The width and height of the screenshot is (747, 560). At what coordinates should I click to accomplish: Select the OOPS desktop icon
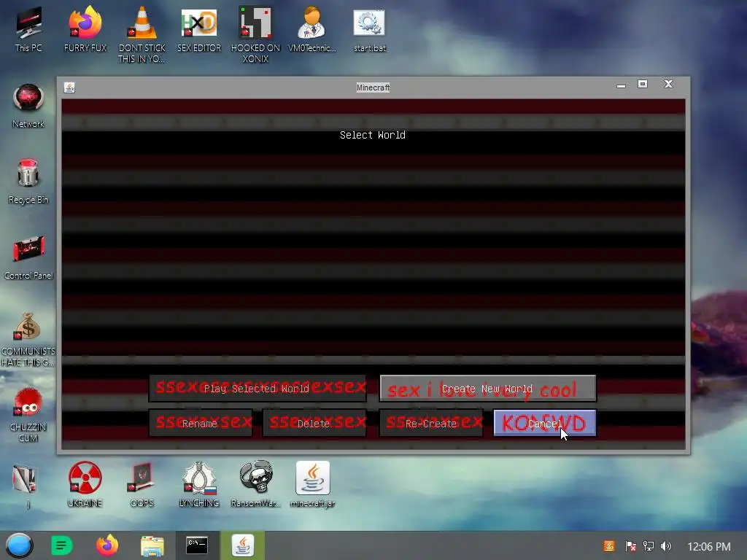coord(142,483)
